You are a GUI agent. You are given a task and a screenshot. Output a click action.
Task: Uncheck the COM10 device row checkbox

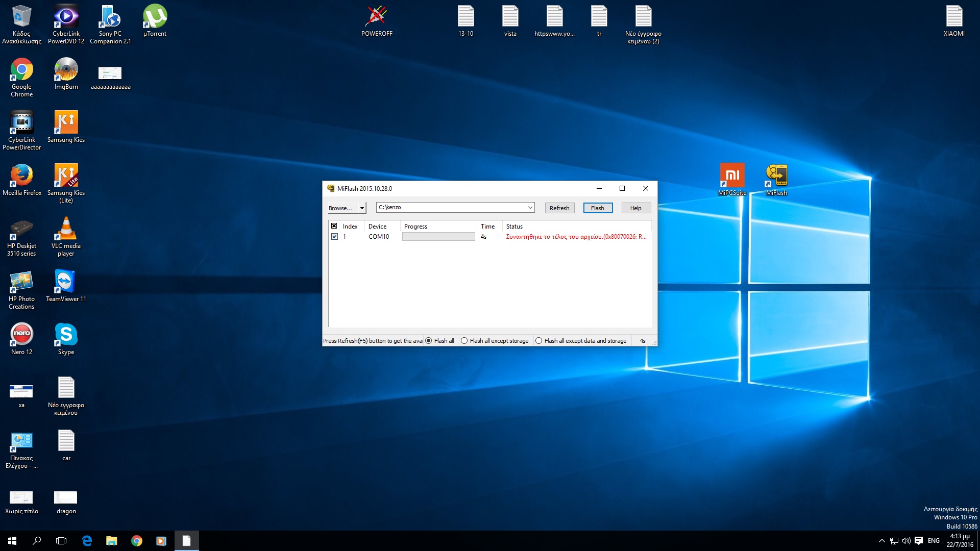[x=334, y=237]
